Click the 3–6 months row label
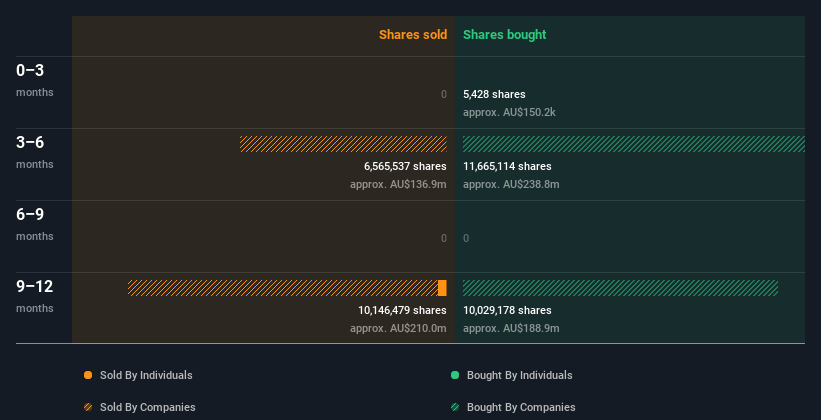Viewport: 821px width, 420px height. pyautogui.click(x=35, y=152)
